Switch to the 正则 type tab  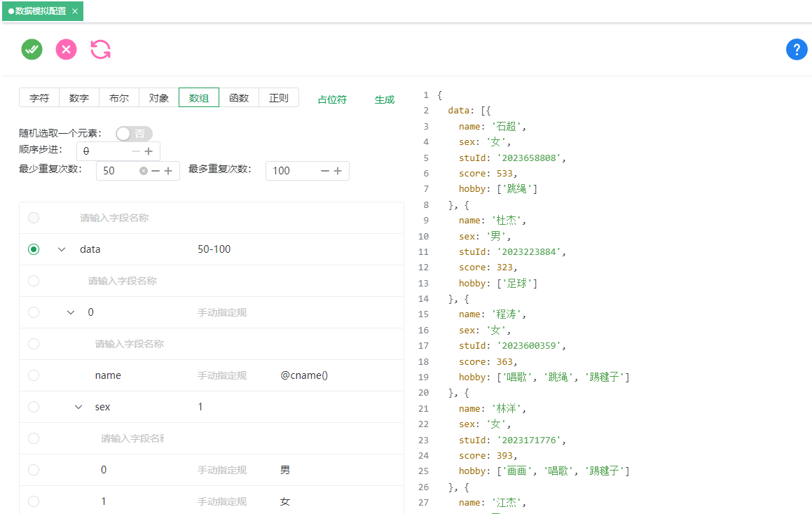[x=279, y=98]
